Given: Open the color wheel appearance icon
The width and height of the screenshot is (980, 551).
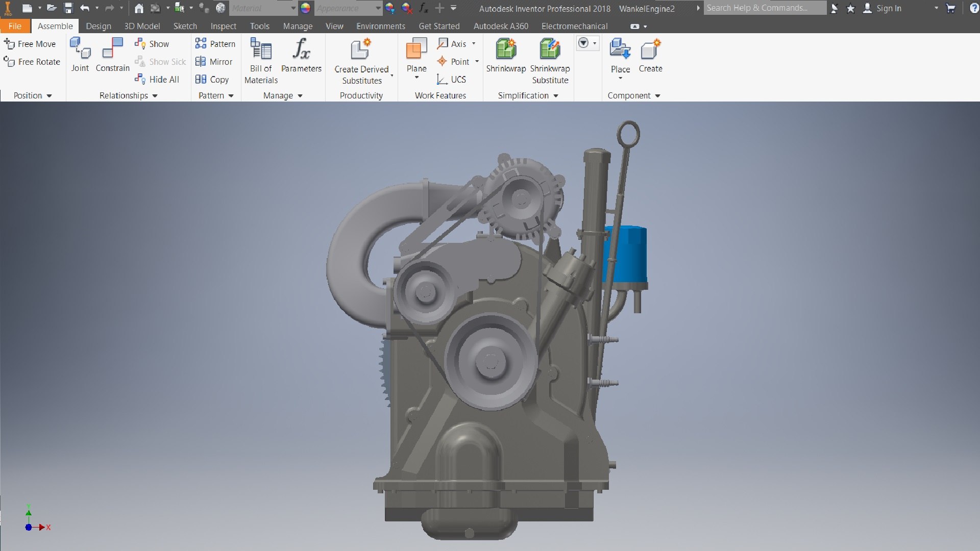Looking at the screenshot, I should pos(305,8).
